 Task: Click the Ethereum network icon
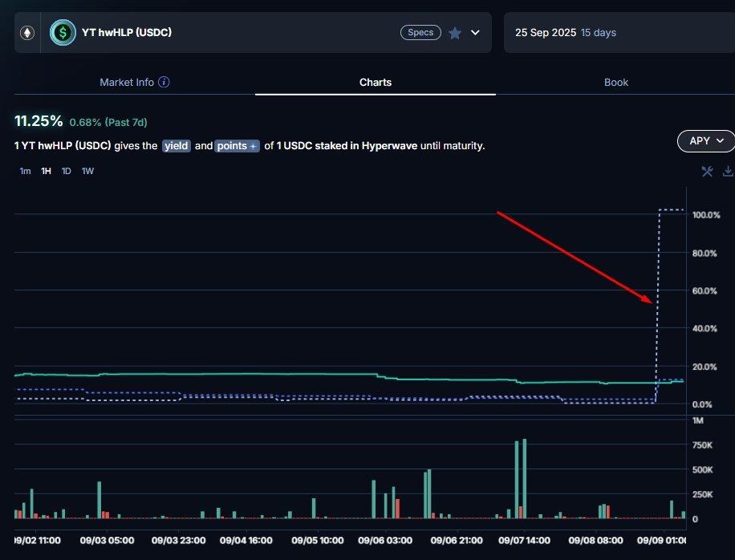click(x=27, y=33)
